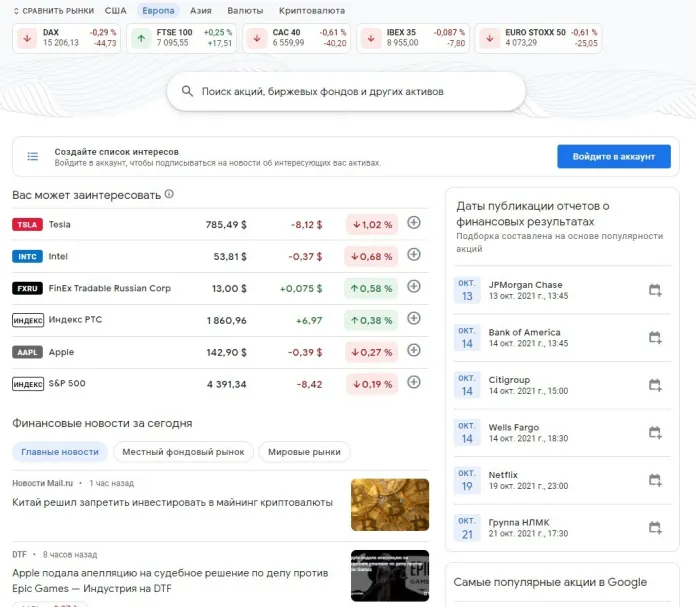This screenshot has width=696, height=607.
Task: Click FTSE 100 up arrow icon
Action: (x=141, y=39)
